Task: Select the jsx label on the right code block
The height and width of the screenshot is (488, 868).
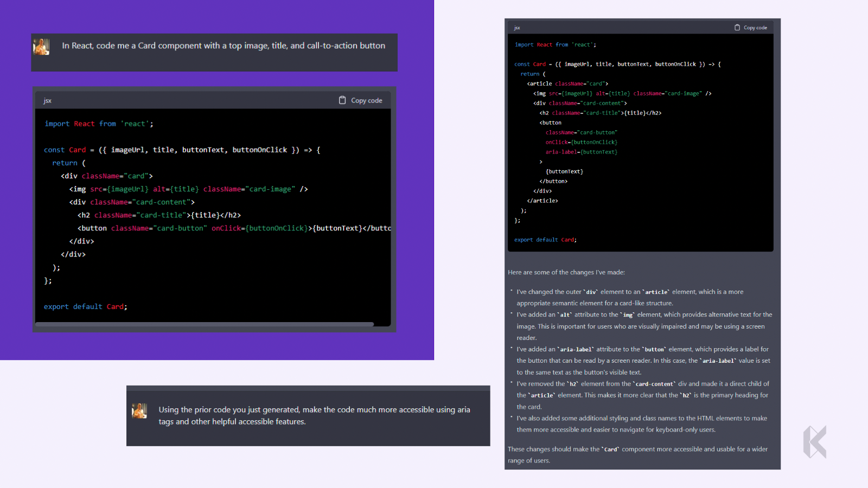Action: [517, 27]
